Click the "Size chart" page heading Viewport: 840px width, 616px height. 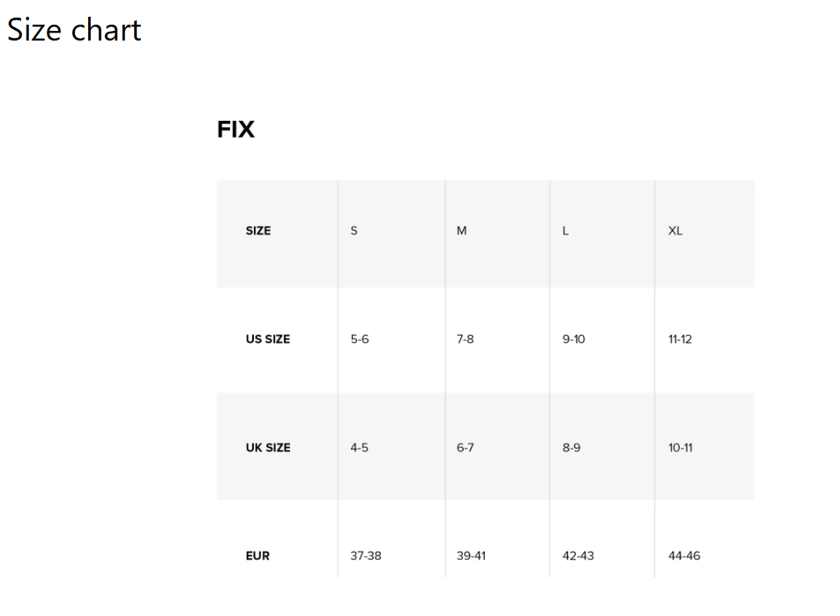click(x=74, y=30)
